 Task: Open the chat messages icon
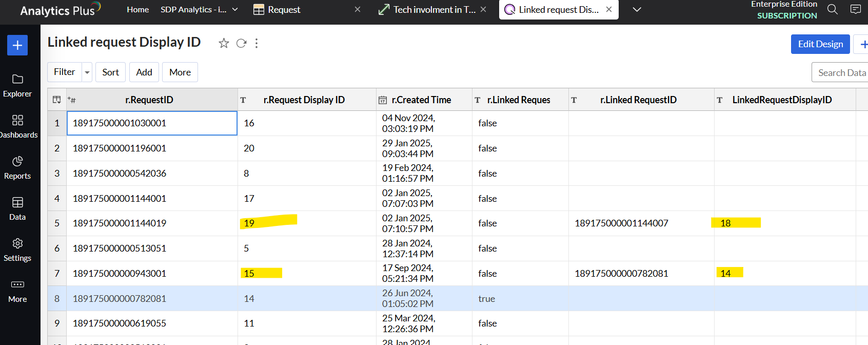pyautogui.click(x=855, y=10)
